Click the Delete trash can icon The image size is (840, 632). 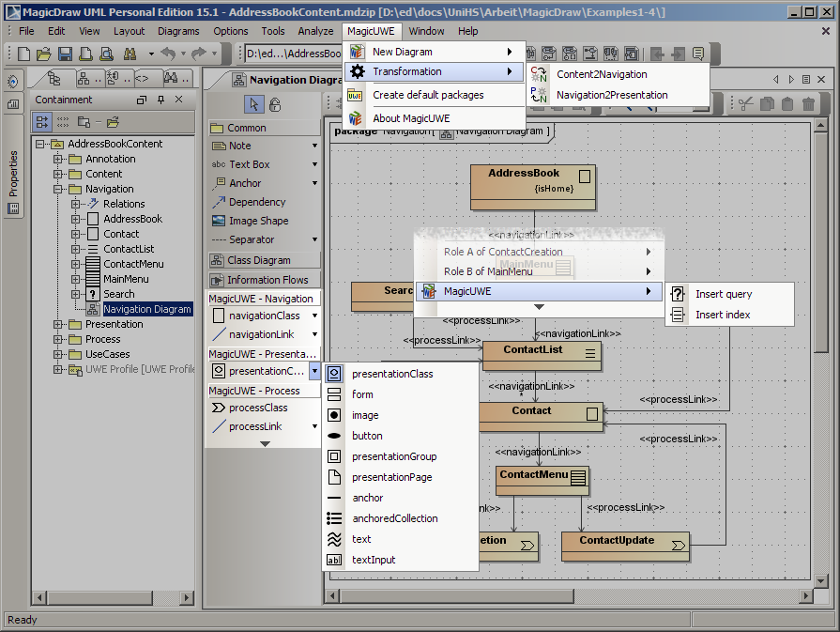[808, 103]
